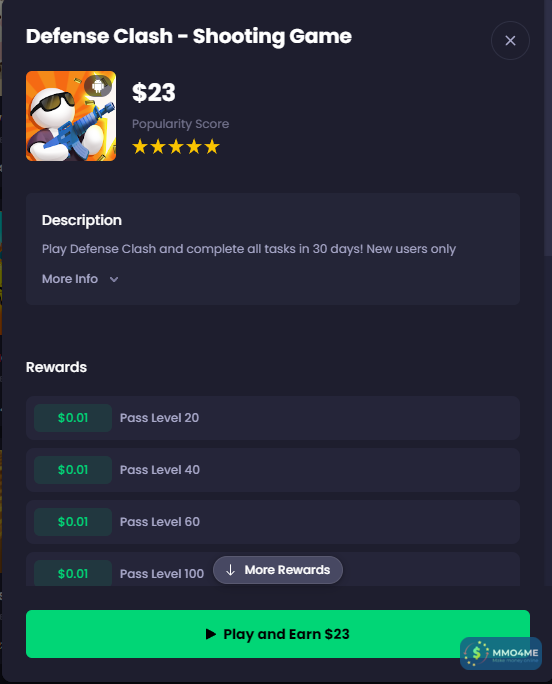This screenshot has width=552, height=684.
Task: Open the MMO4ME watermark logo
Action: point(501,653)
